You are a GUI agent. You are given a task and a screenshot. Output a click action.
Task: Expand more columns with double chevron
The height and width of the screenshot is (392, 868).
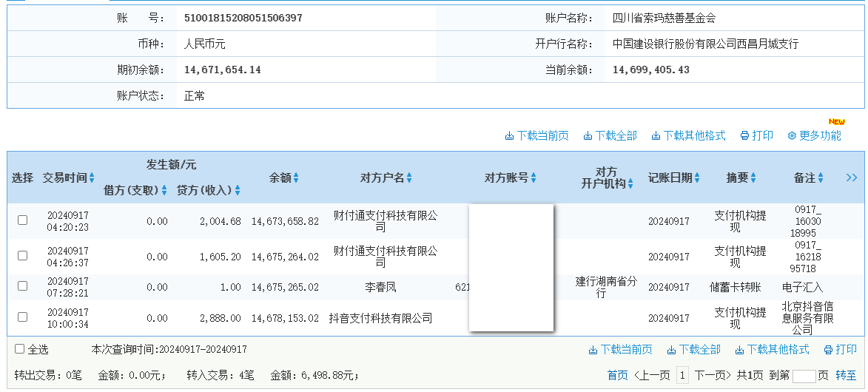852,178
